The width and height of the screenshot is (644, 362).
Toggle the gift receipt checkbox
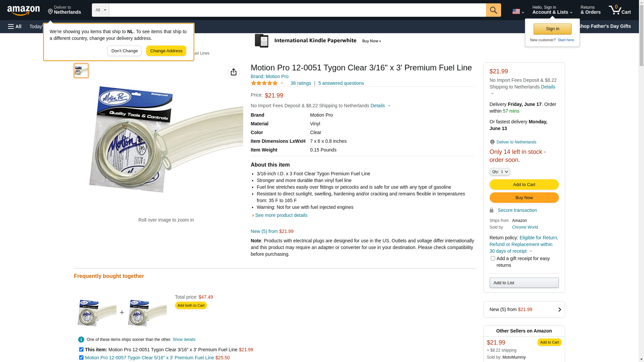pyautogui.click(x=493, y=258)
